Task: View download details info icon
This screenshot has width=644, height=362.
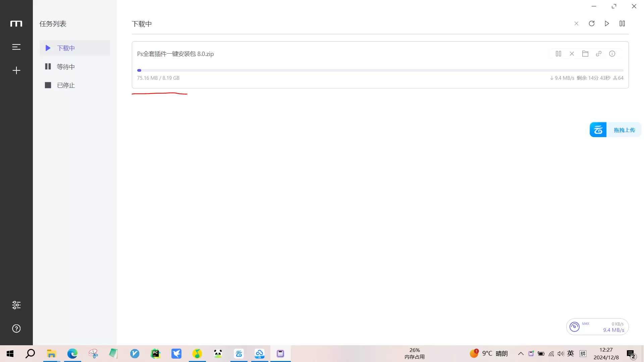Action: (x=612, y=53)
